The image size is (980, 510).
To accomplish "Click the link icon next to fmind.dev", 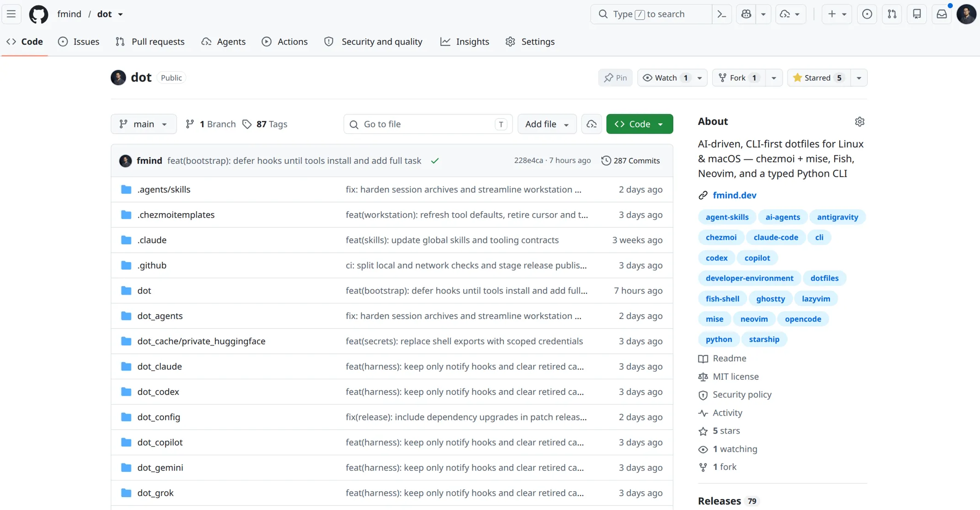I will click(x=703, y=196).
